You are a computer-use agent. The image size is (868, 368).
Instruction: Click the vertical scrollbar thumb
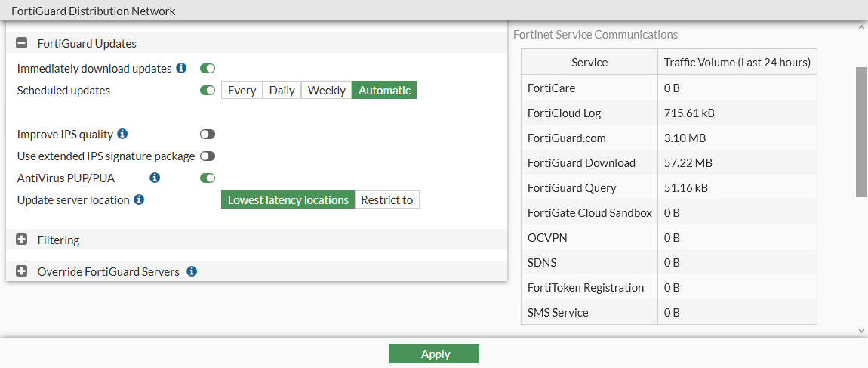pos(861,132)
